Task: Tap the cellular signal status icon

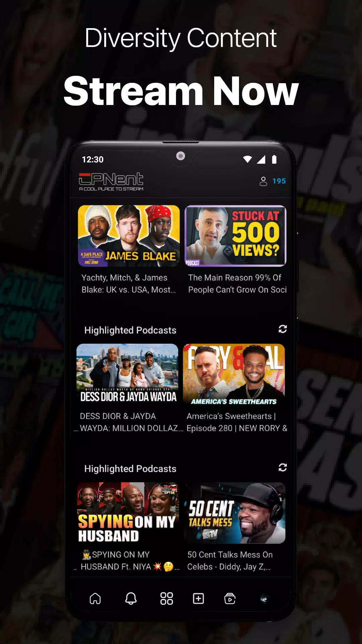Action: [x=261, y=159]
